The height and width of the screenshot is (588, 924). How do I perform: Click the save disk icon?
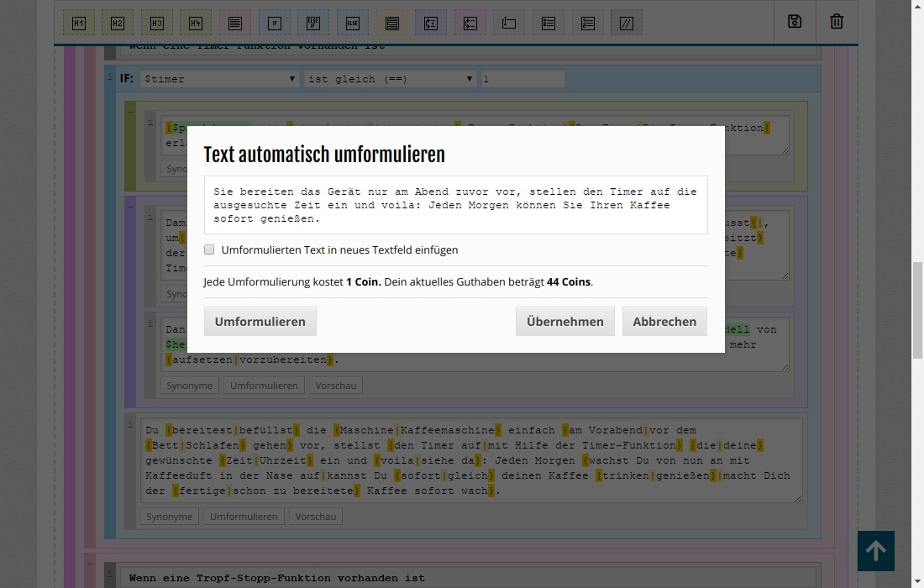[x=795, y=22]
